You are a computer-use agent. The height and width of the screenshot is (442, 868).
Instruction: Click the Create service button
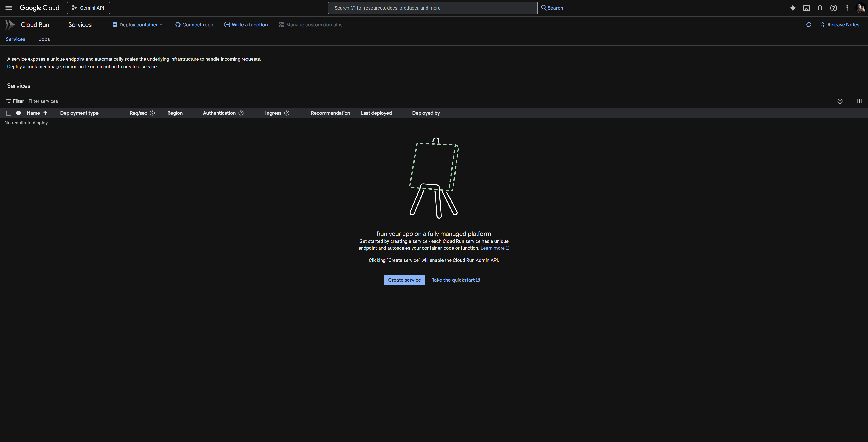(404, 280)
